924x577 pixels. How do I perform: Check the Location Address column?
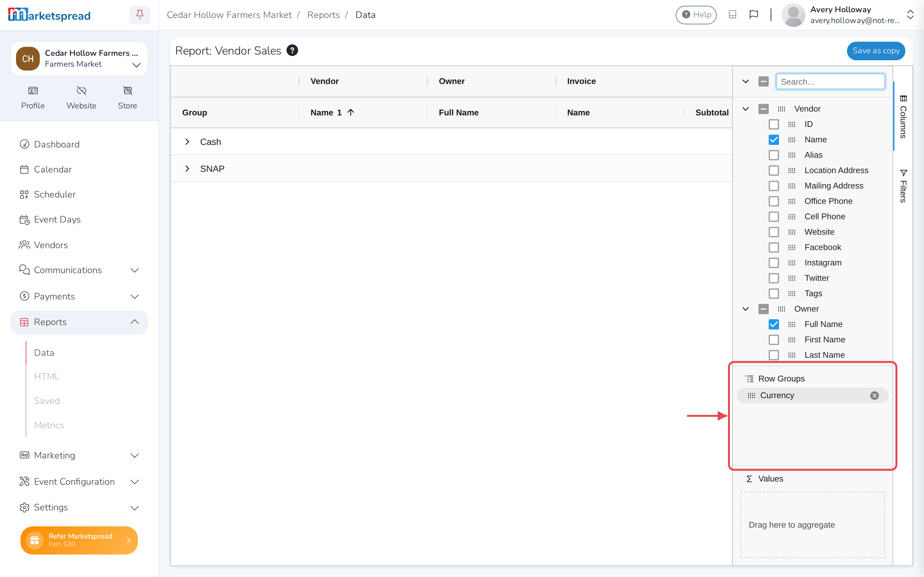coord(774,171)
